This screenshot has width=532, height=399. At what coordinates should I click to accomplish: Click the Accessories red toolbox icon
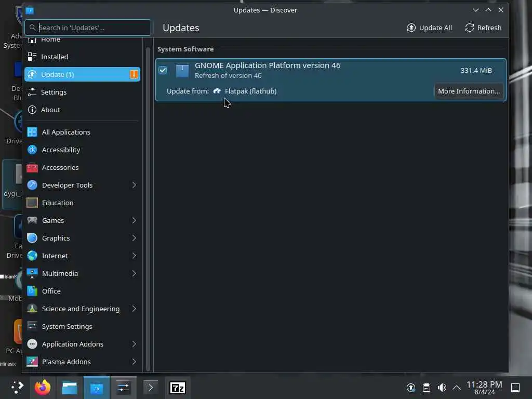click(32, 167)
